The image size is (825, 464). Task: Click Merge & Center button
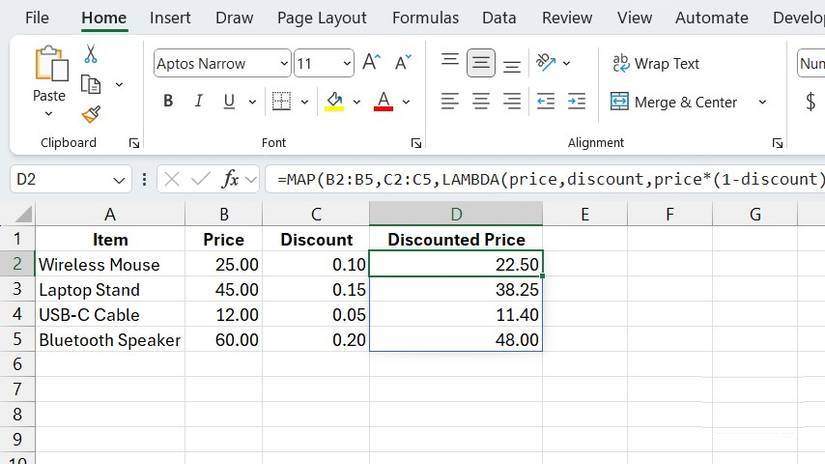click(x=673, y=102)
